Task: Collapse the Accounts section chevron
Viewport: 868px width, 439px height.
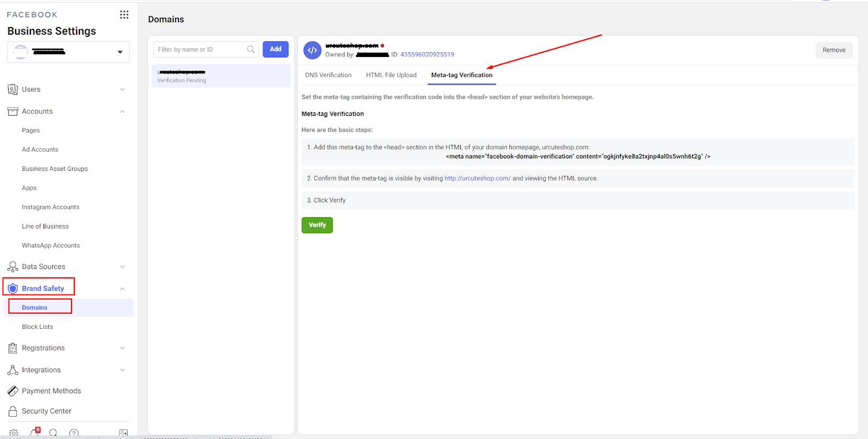Action: [x=123, y=112]
